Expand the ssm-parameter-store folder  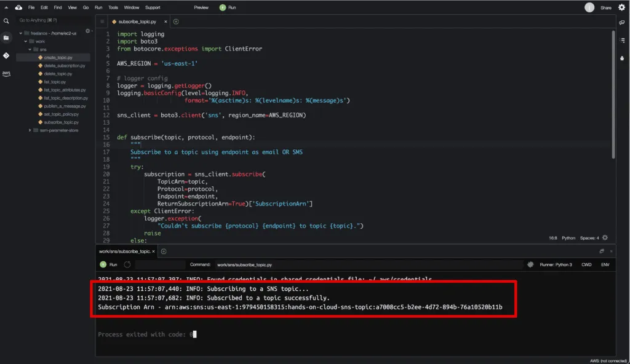[30, 130]
